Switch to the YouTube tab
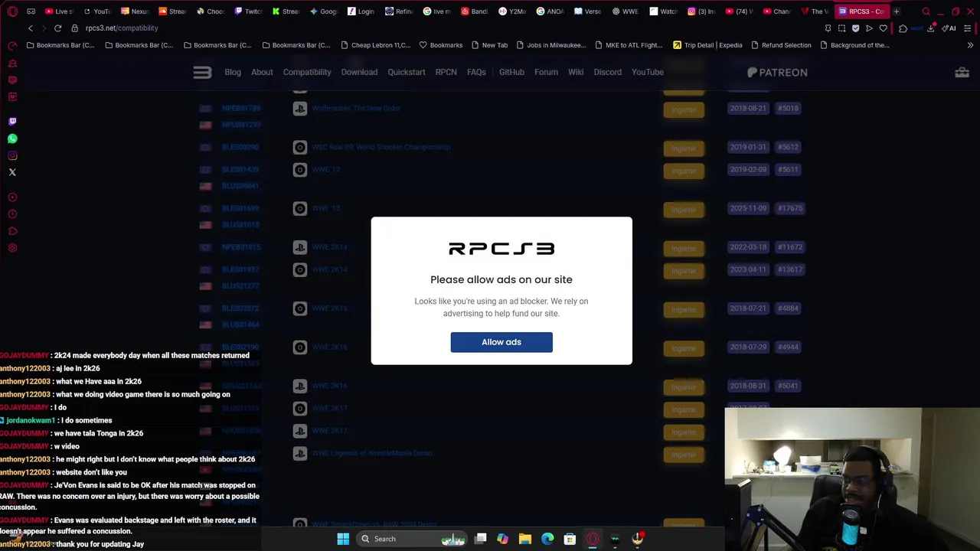Viewport: 980px width, 551px height. (96, 11)
